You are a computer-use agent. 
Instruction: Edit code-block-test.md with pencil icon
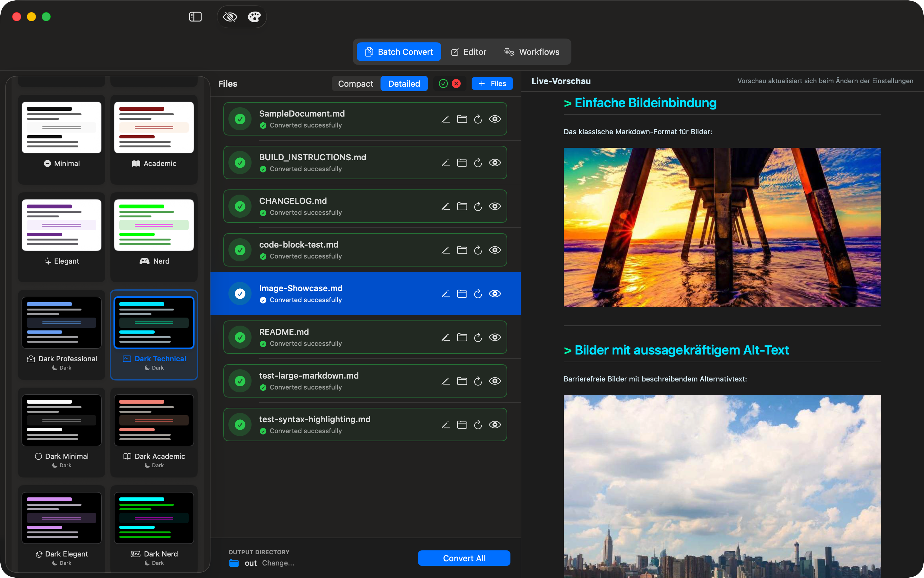coord(446,250)
